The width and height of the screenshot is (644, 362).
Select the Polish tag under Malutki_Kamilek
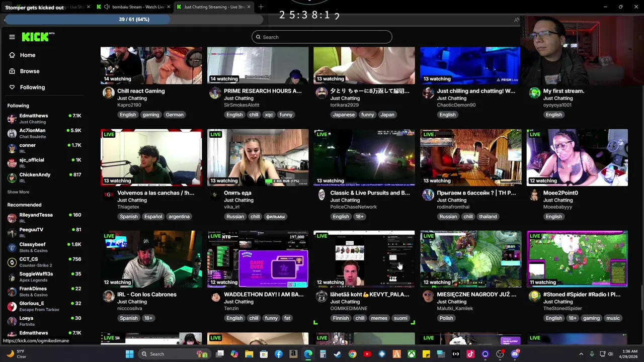[446, 318]
